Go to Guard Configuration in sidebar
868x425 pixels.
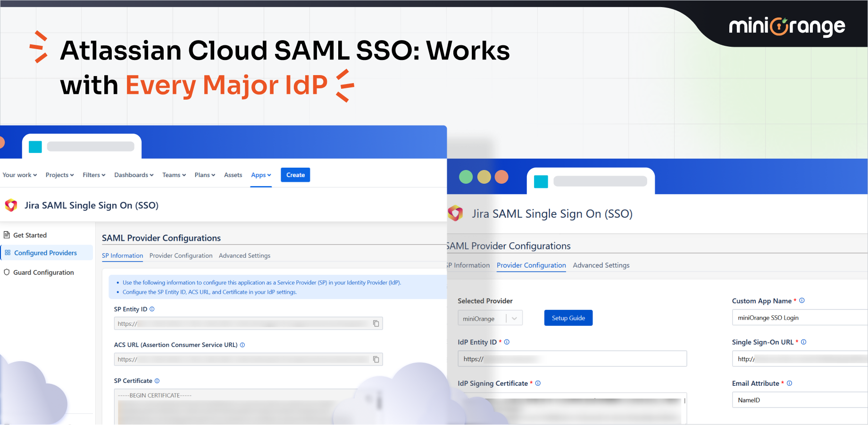[43, 272]
